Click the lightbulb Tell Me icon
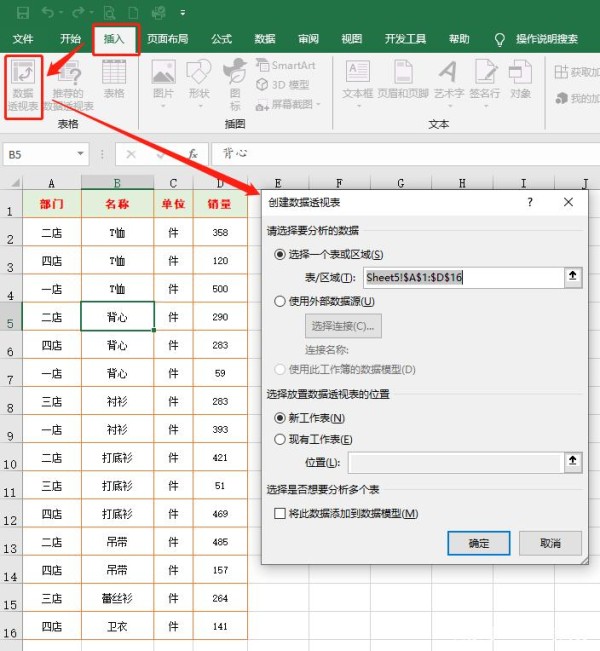 tap(500, 39)
